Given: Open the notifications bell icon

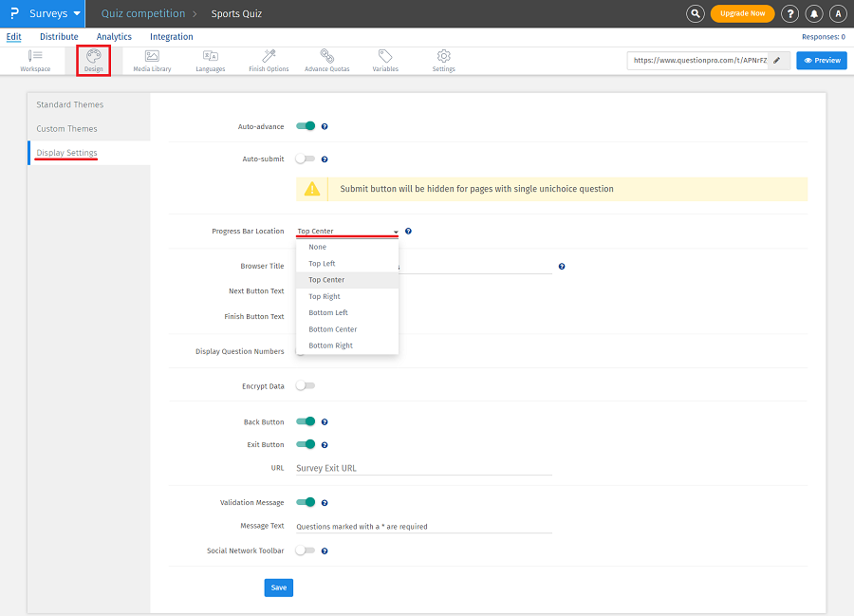Looking at the screenshot, I should click(814, 13).
